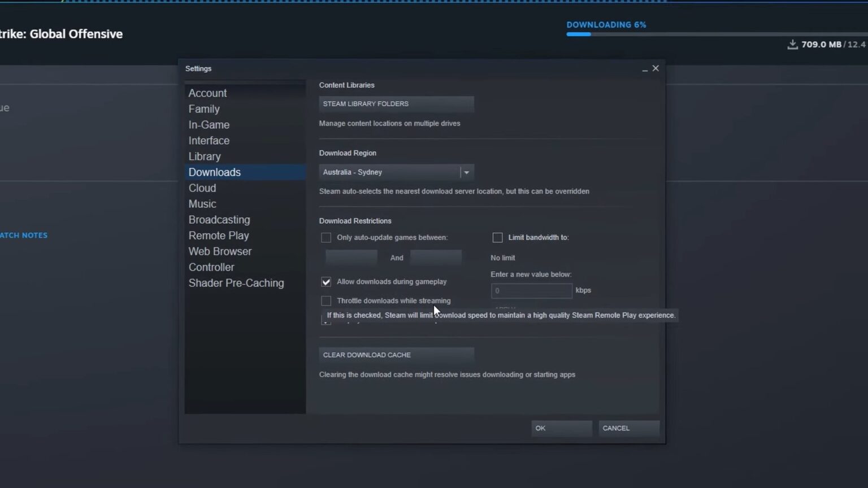Click the download icon beside 709.0 MB
Screen dimensions: 868x488
[792, 44]
